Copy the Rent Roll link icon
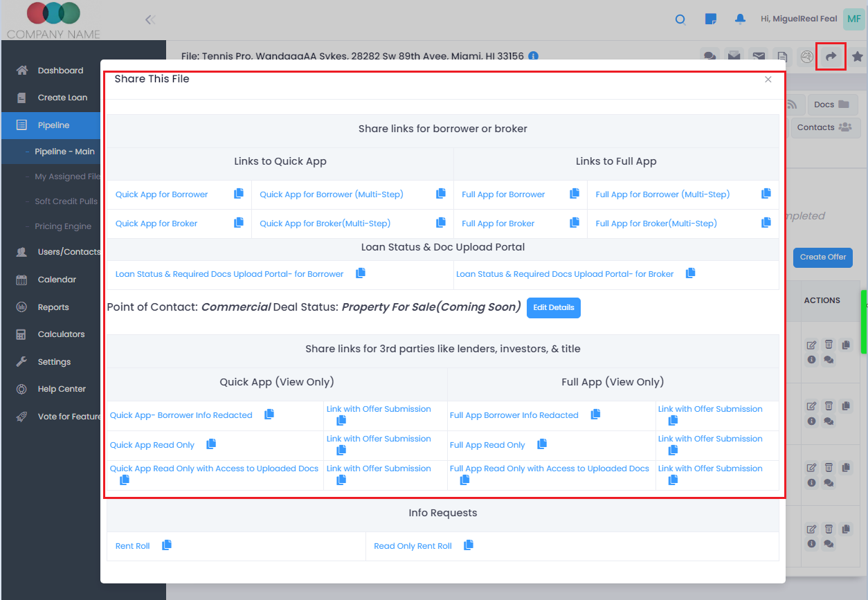868x600 pixels. tap(167, 545)
